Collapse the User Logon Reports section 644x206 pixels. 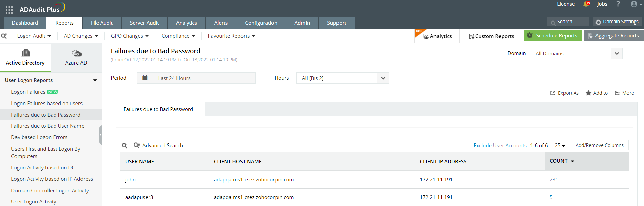(x=95, y=80)
